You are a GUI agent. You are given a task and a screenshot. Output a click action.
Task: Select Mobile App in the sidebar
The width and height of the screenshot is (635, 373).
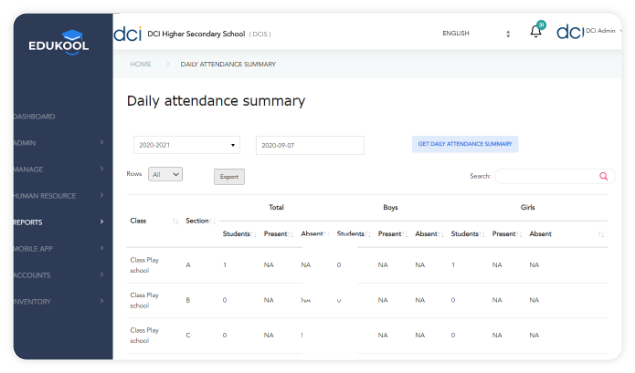click(33, 249)
